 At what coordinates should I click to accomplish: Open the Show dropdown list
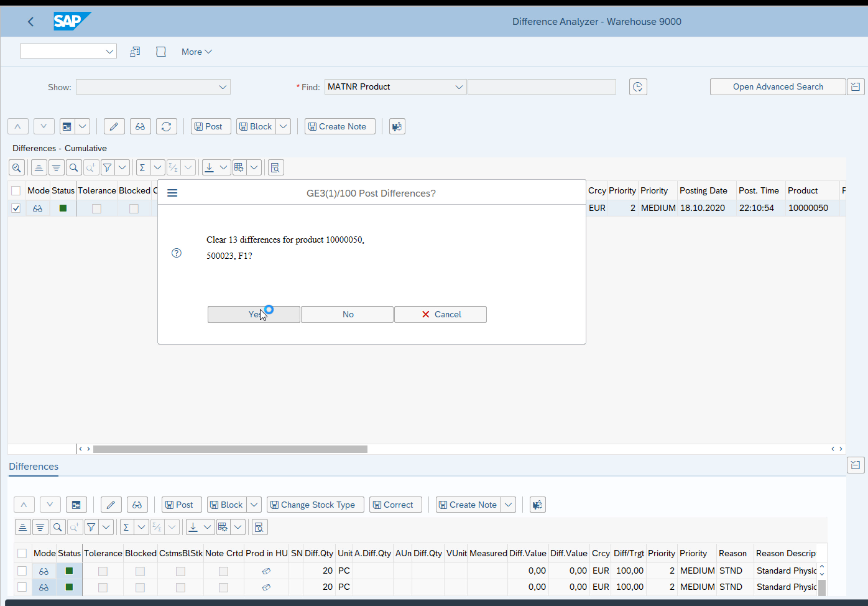pyautogui.click(x=223, y=87)
